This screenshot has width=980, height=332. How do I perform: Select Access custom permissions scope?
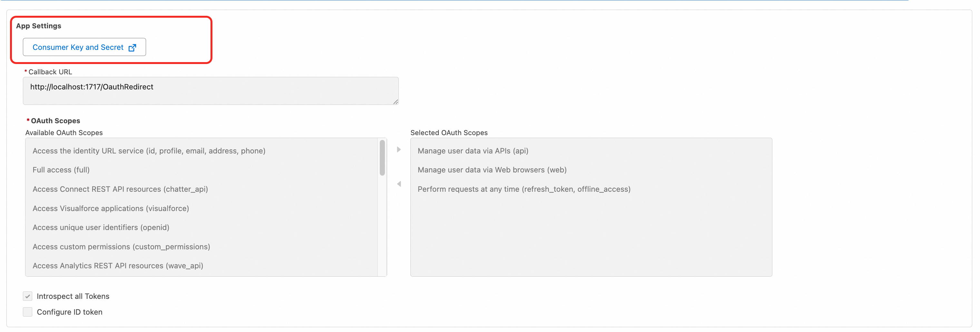pyautogui.click(x=121, y=246)
